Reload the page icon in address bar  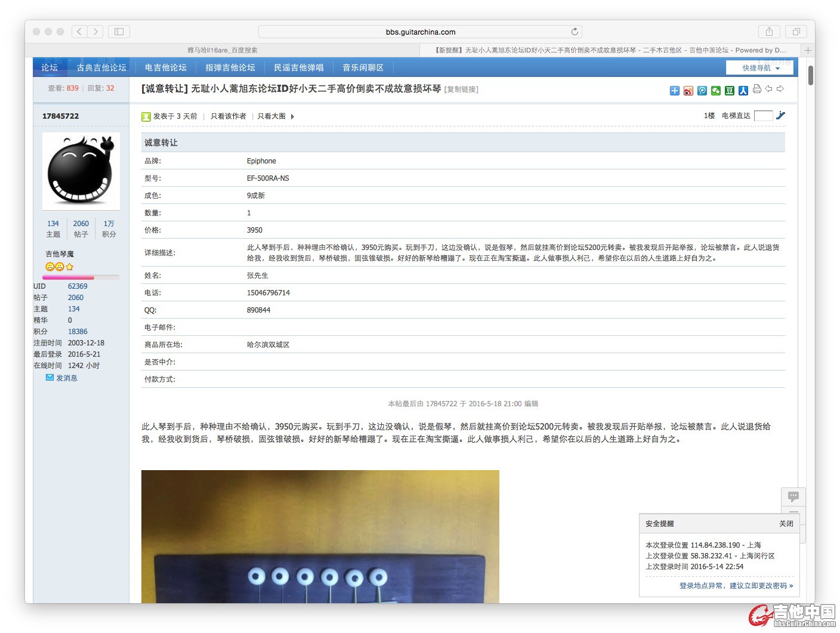point(575,32)
